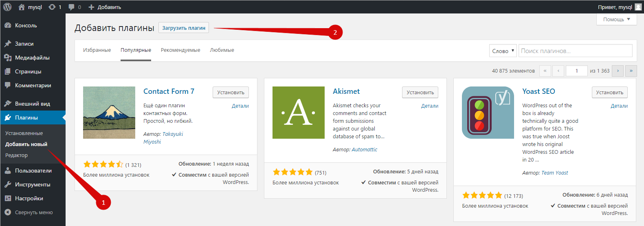Open the Akismet plugin thumbnail
644x226 pixels.
[x=299, y=113]
